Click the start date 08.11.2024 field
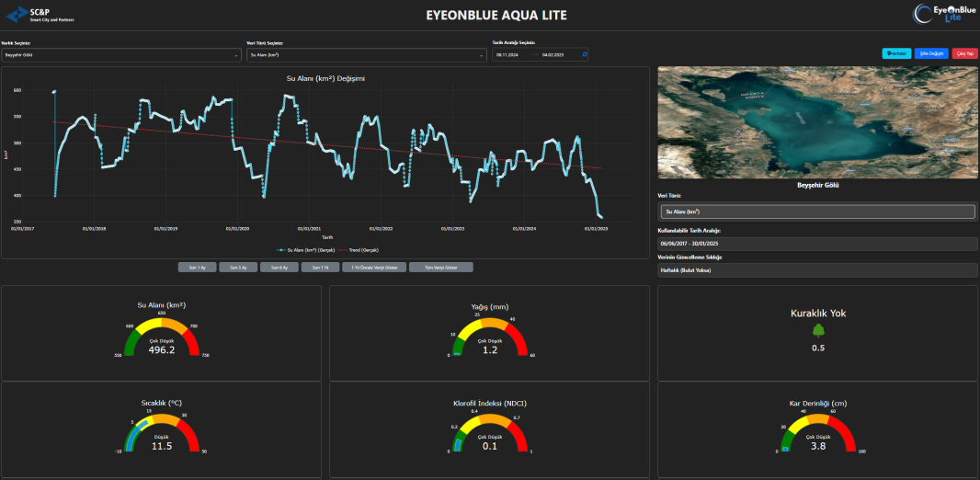 click(507, 55)
